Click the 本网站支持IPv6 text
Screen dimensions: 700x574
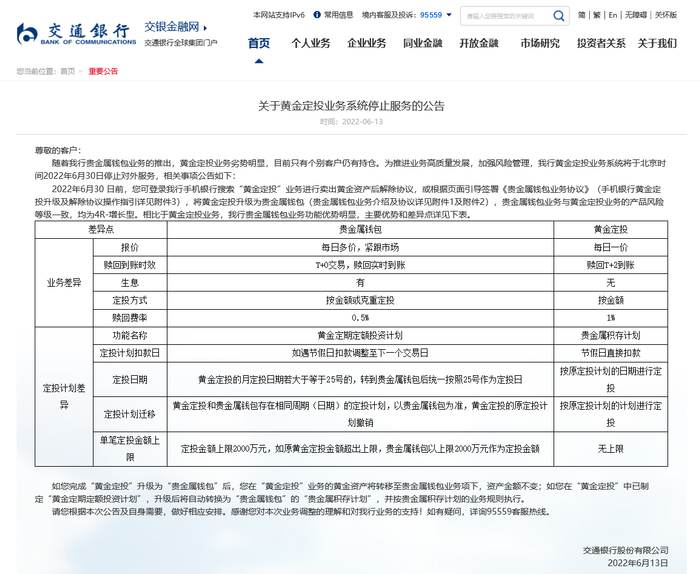coord(279,15)
